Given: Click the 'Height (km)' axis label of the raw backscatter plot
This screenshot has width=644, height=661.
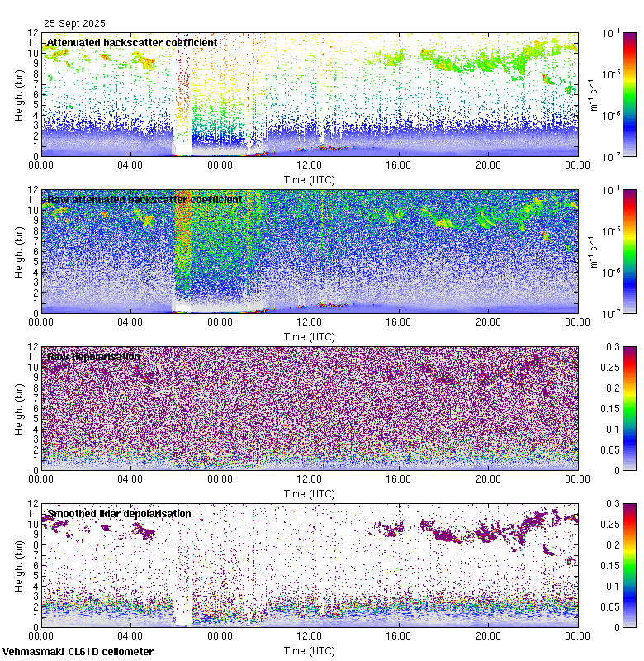Looking at the screenshot, I should click(19, 252).
